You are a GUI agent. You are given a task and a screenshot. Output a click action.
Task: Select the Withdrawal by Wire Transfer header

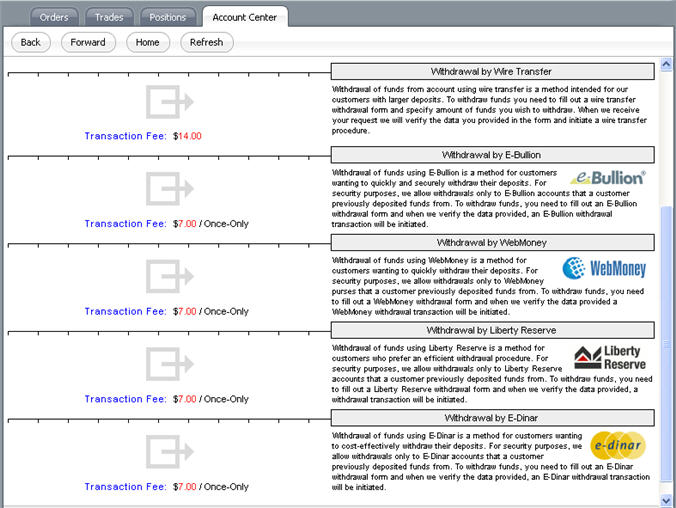[492, 72]
